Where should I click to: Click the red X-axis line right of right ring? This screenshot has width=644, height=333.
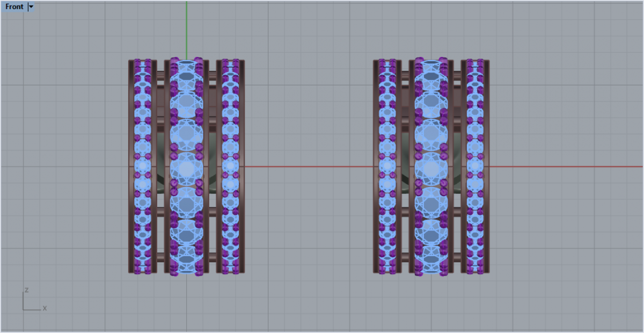[563, 166]
